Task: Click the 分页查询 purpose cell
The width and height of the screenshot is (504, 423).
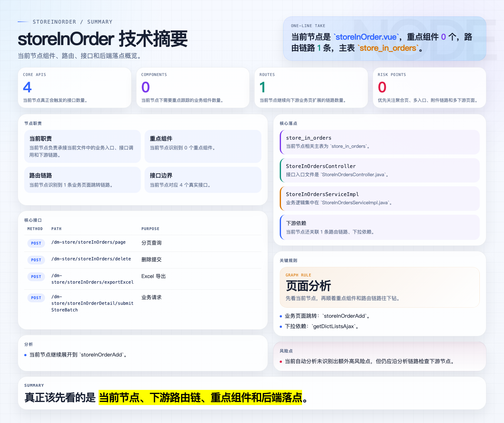Action: (152, 243)
